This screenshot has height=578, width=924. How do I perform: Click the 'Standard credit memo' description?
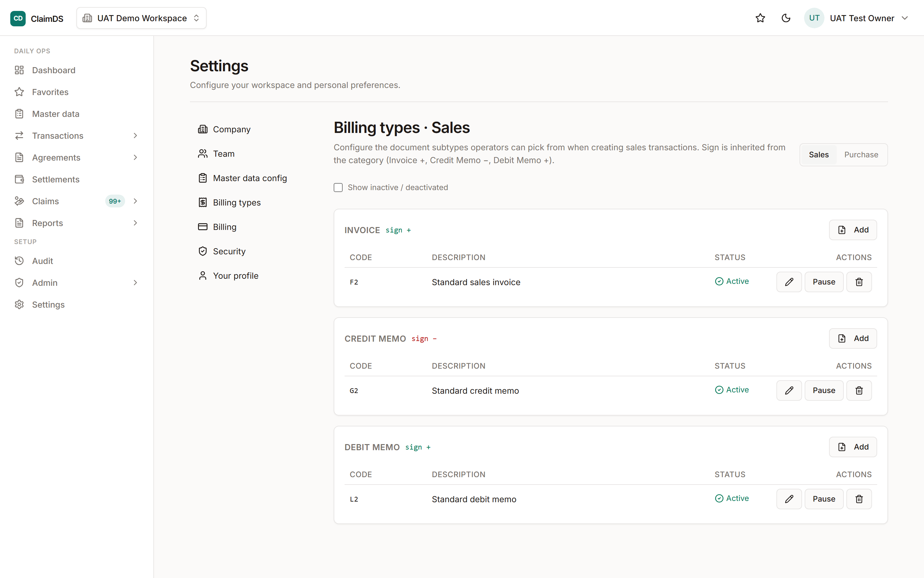[x=475, y=391]
